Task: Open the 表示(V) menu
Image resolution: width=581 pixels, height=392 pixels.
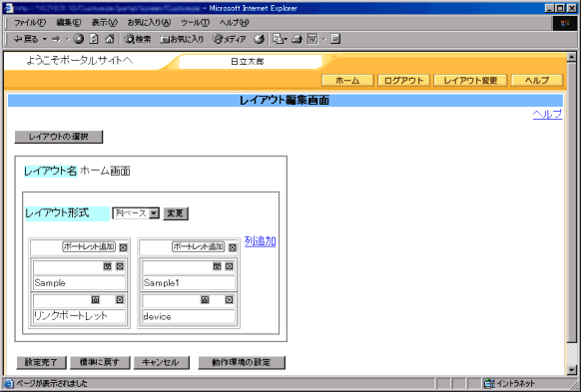Action: click(104, 23)
